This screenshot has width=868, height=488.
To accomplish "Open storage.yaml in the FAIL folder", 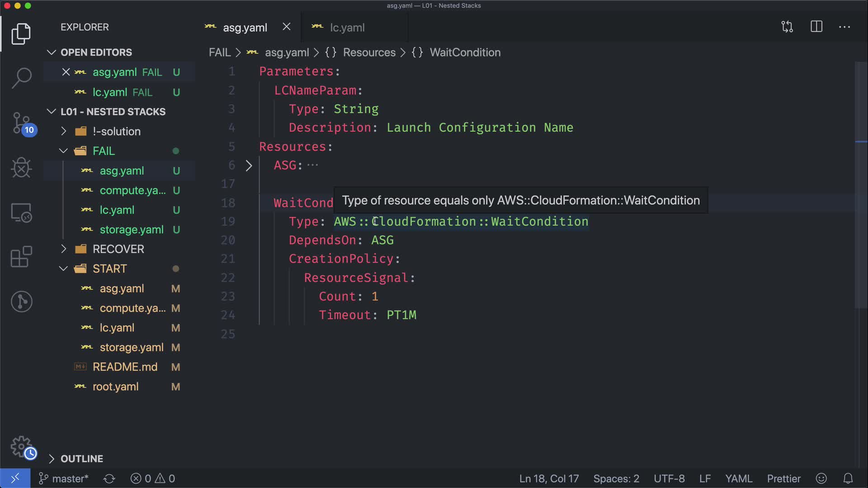I will click(x=131, y=230).
